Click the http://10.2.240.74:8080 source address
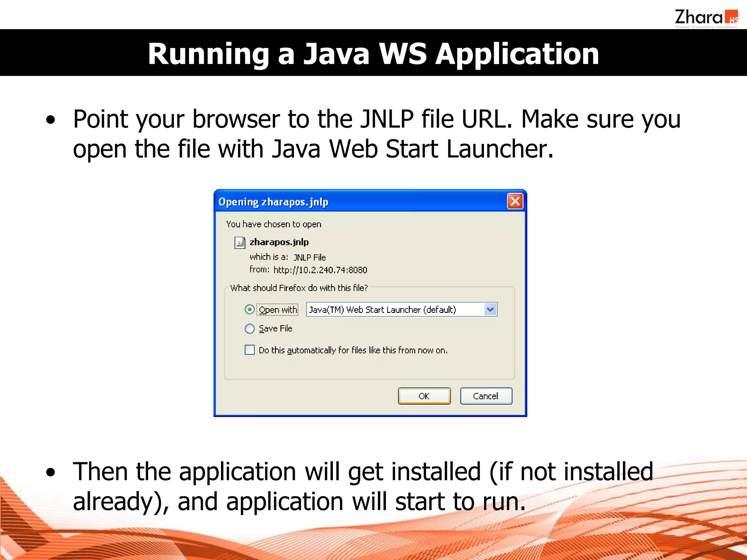 click(320, 270)
